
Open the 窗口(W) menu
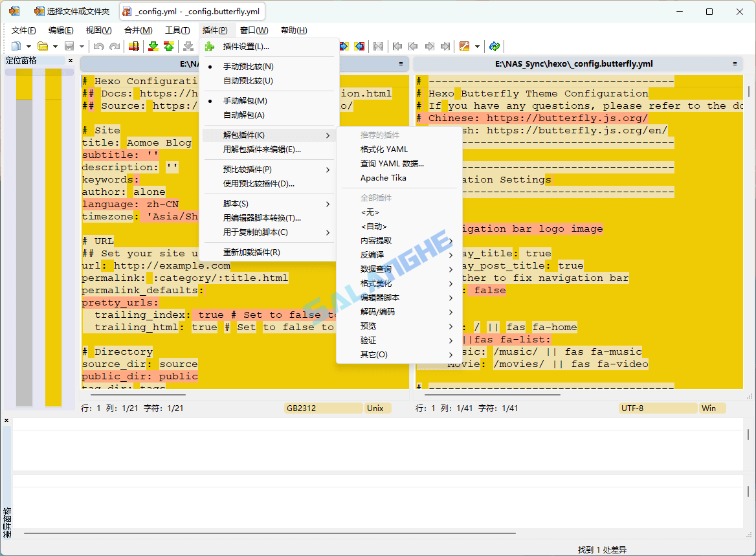pos(253,30)
